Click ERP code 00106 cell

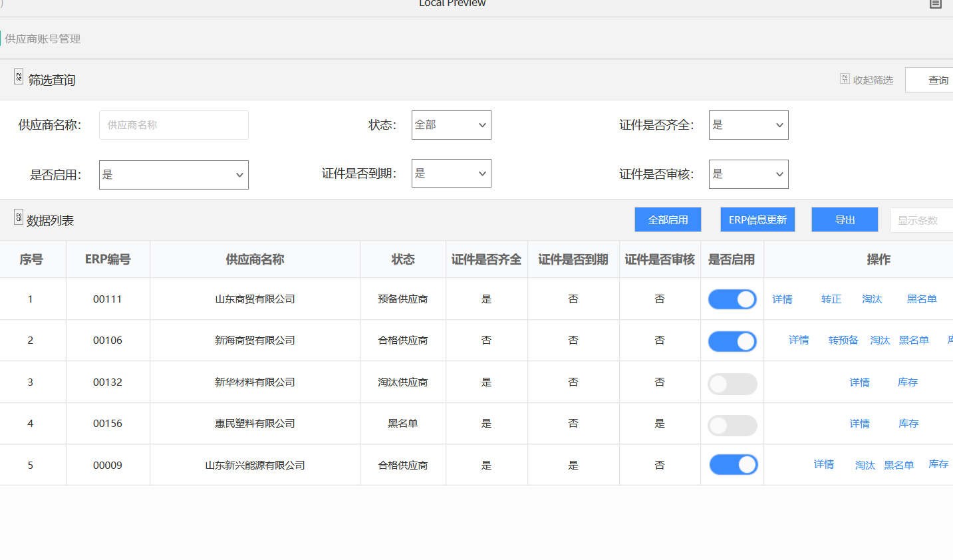[x=108, y=341]
